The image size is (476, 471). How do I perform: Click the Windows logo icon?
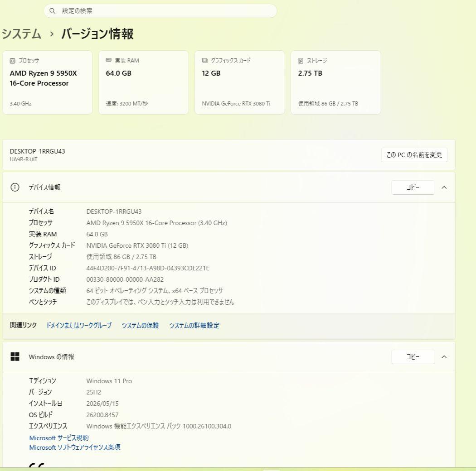(15, 357)
